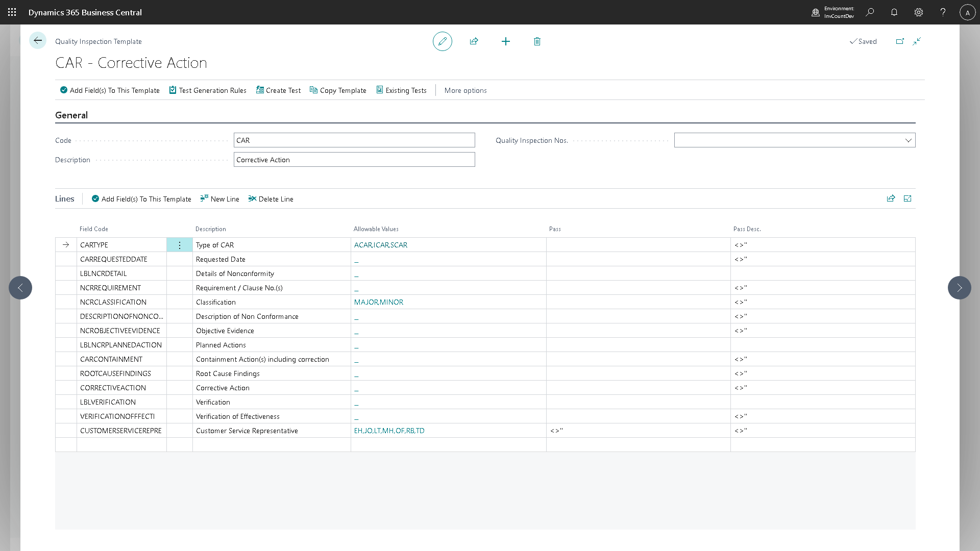
Task: Open allowable values EH,JO,LT,MH,OF,RB,TD
Action: [389, 431]
